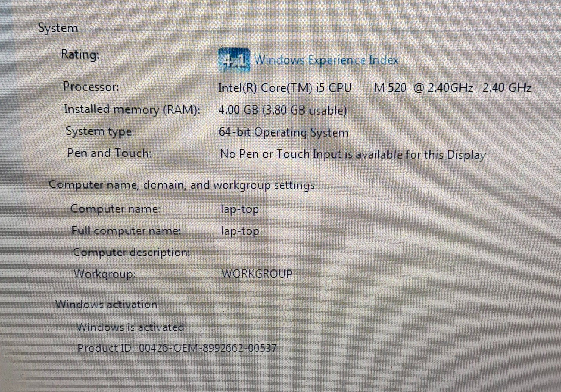Select the Windows is activated text
Screen dimensions: 561x392
coord(130,327)
